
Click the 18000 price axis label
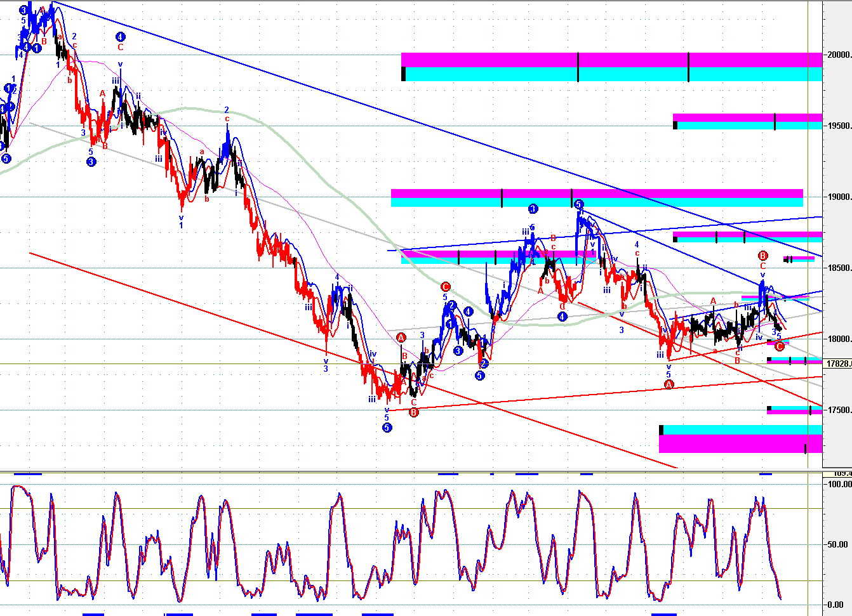coord(839,339)
